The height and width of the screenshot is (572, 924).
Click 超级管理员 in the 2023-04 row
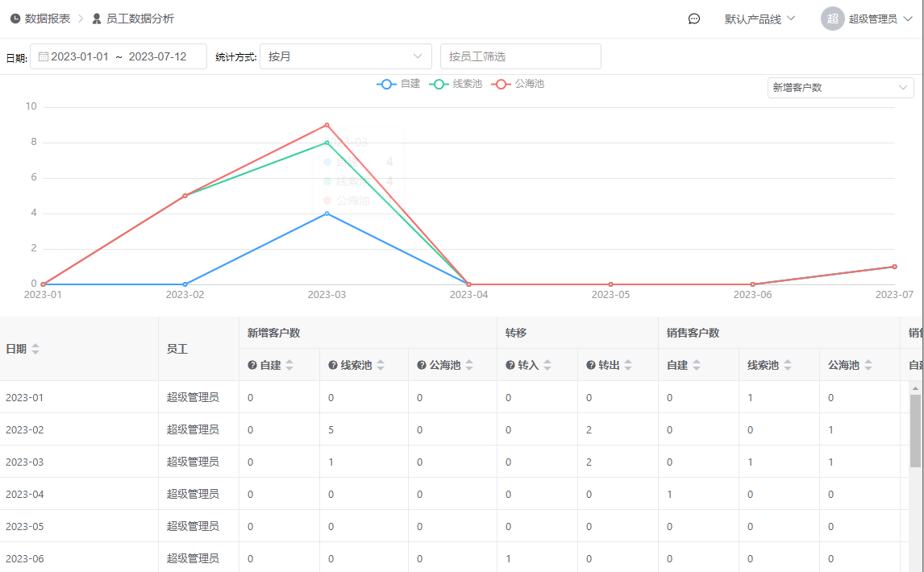[193, 494]
